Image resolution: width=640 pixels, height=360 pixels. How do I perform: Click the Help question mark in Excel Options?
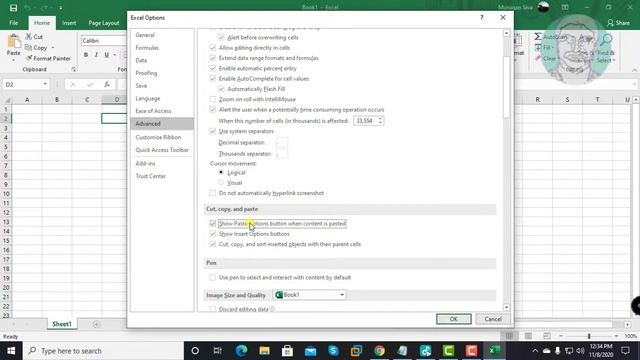pos(482,18)
